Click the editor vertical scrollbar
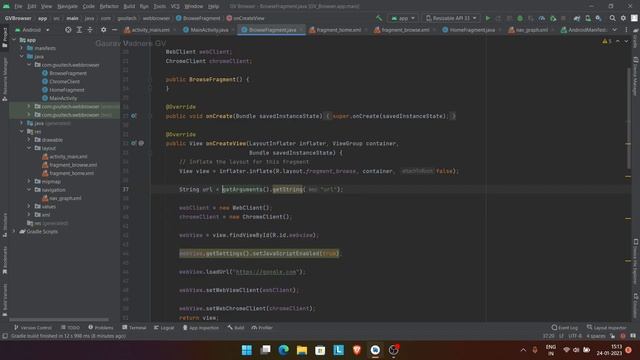The image size is (640, 360). pyautogui.click(x=629, y=118)
